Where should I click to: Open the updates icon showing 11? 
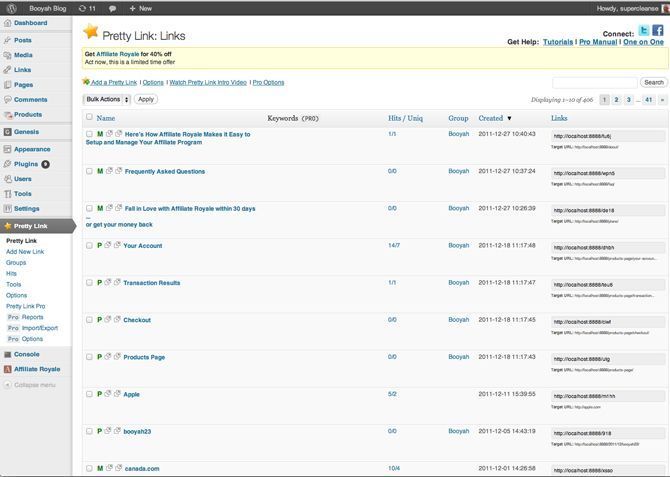point(87,8)
